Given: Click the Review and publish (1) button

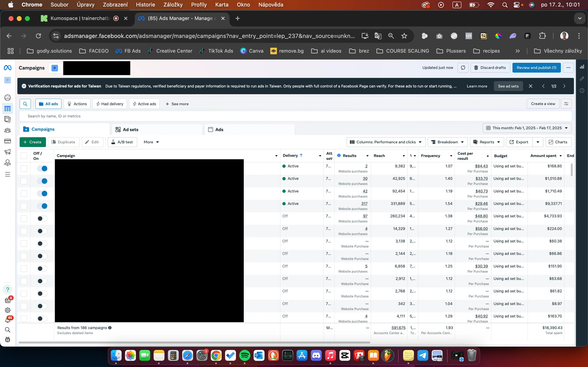Looking at the screenshot, I should (x=536, y=68).
